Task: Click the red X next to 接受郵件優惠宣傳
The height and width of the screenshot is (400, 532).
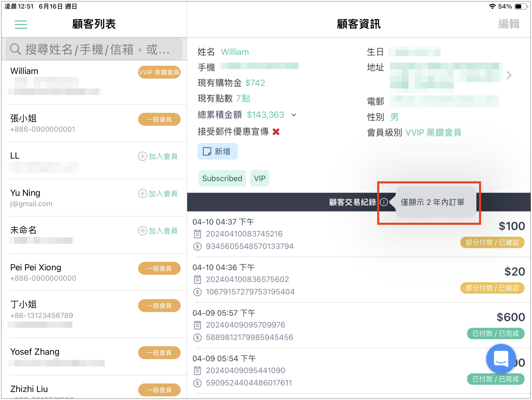Action: tap(276, 132)
